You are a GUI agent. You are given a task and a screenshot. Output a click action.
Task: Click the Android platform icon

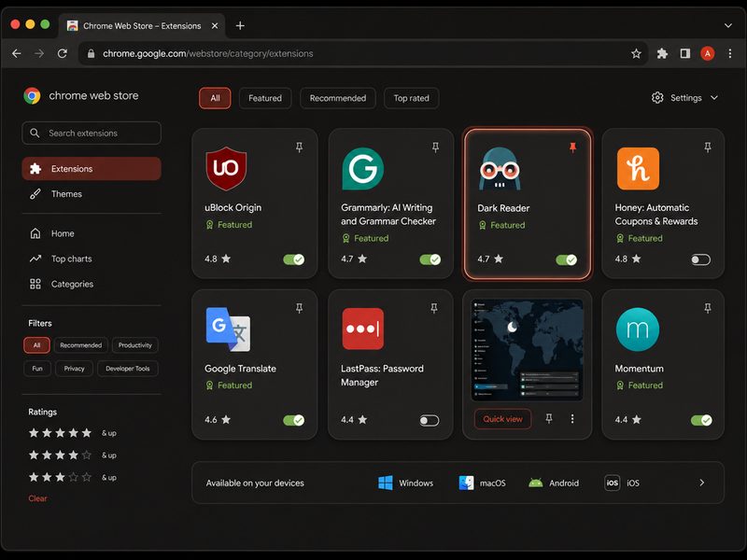coord(536,483)
